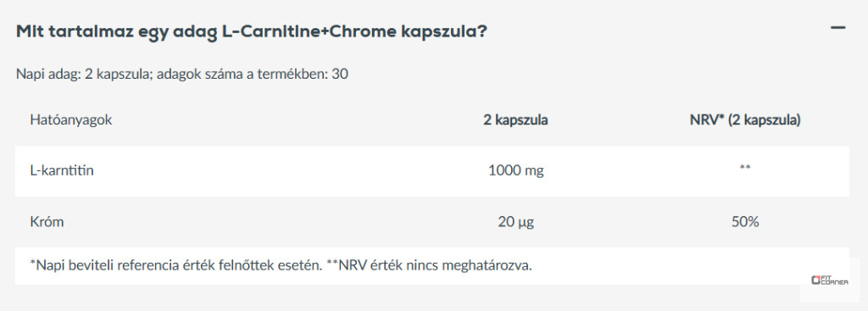Collapse the L-Carnitine+Chrome accordion minus icon
The image size is (868, 311).
click(838, 27)
